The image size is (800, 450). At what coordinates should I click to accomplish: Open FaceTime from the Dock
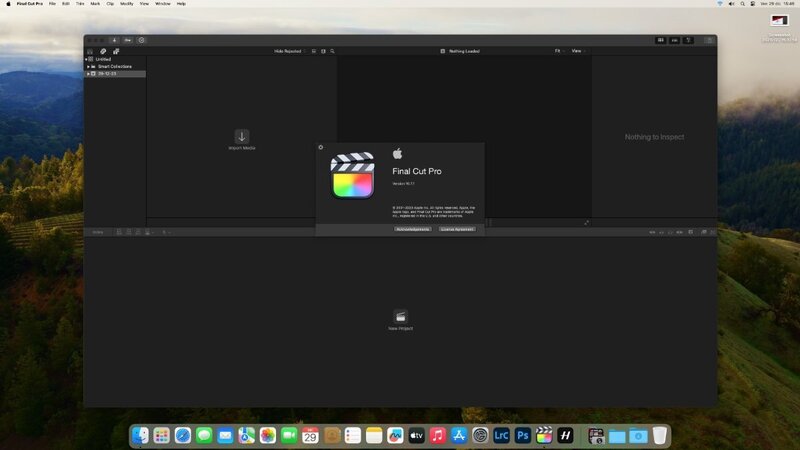[289, 436]
